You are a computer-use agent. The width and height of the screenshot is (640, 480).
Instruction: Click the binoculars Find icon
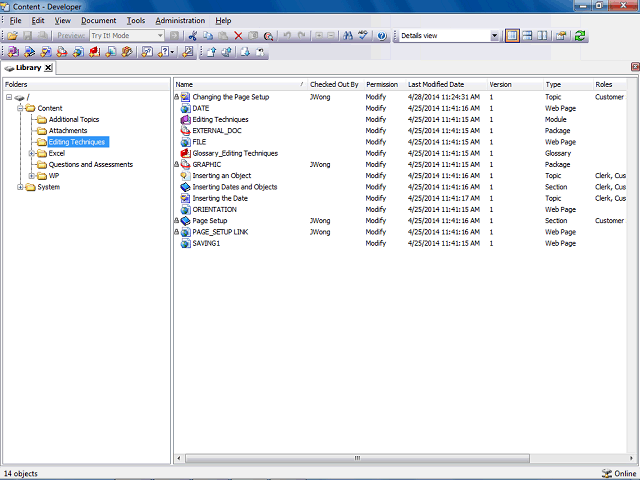pos(348,36)
